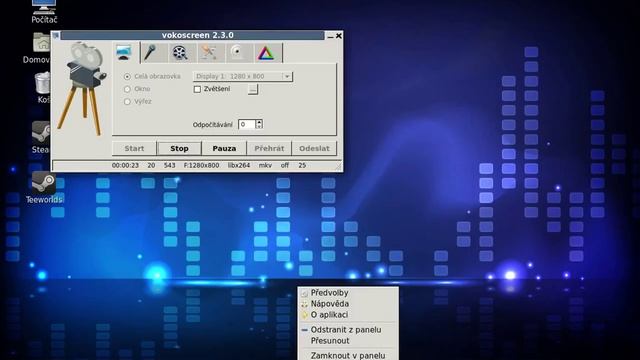This screenshot has width=640, height=360.
Task: Enable the Zvětšení checkbox
Action: pyautogui.click(x=197, y=89)
